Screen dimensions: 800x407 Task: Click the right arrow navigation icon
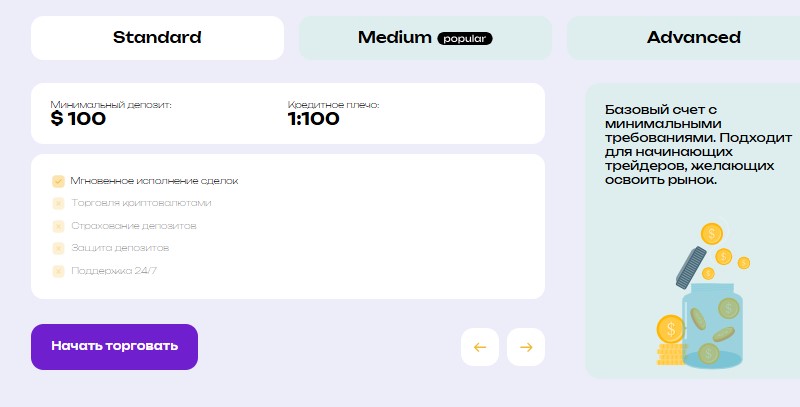526,347
